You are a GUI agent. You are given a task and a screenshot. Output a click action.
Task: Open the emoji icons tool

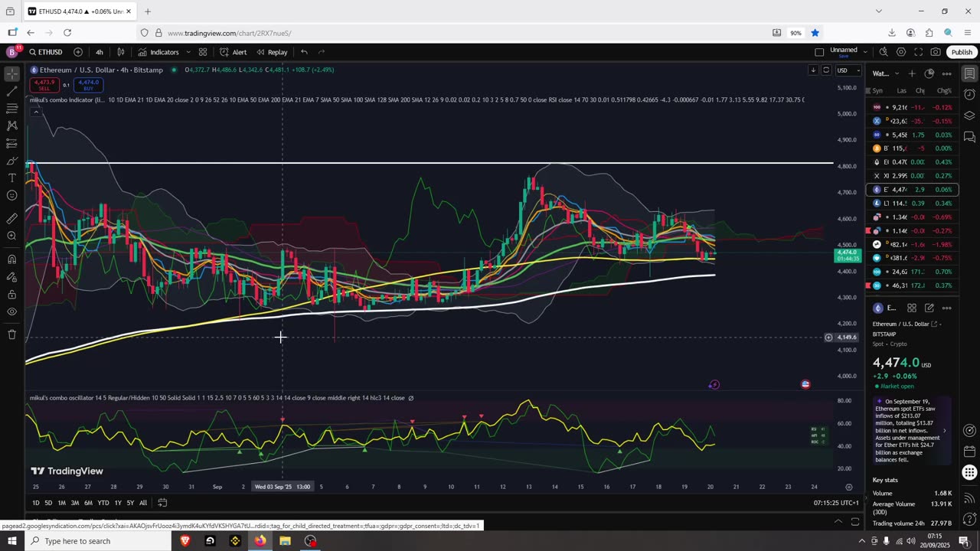tap(11, 195)
